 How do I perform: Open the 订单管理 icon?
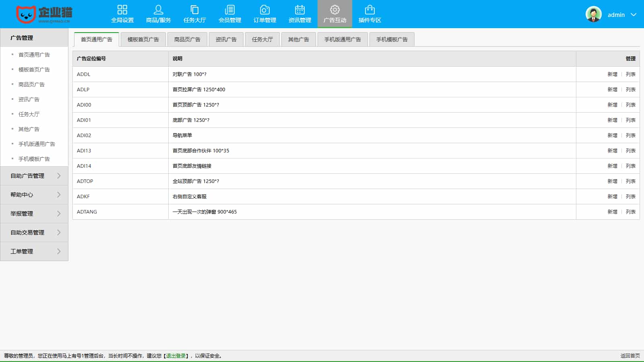click(x=265, y=10)
